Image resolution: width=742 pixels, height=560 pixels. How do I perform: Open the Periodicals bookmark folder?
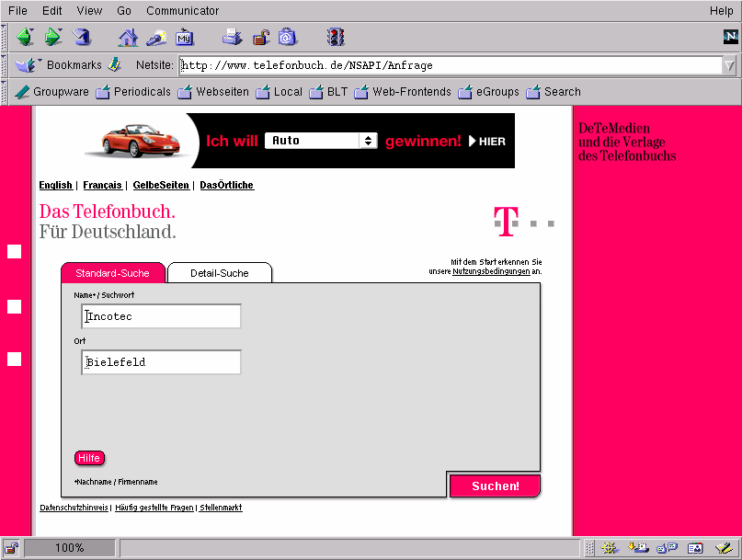(133, 92)
